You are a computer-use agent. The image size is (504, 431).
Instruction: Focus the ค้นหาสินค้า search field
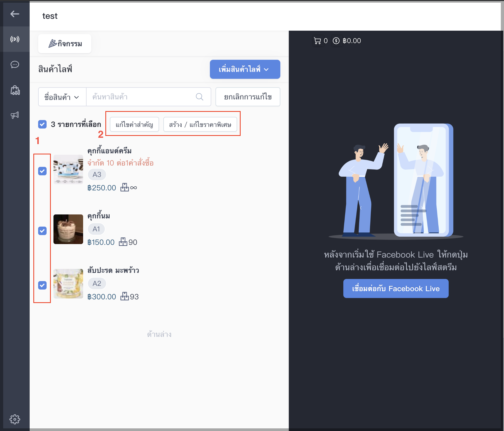point(148,97)
